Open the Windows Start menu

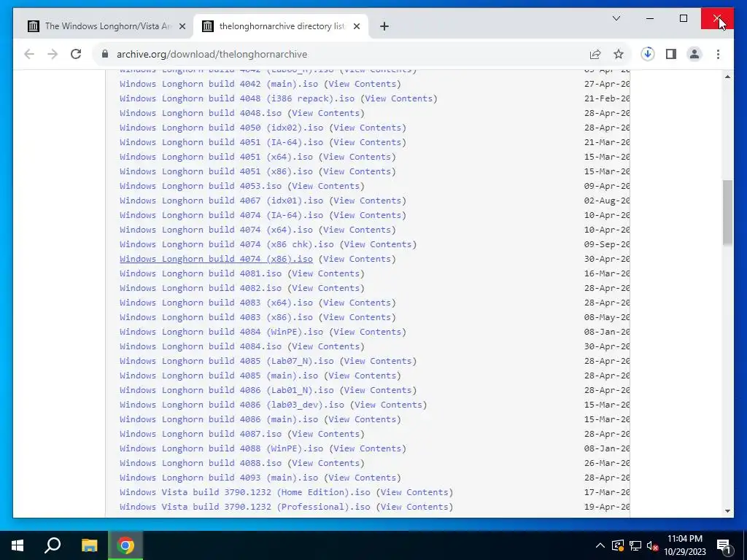click(x=18, y=545)
